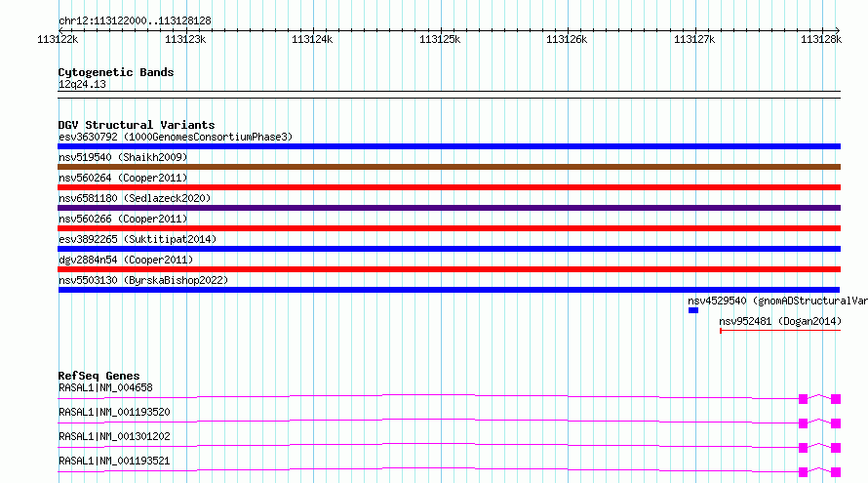Select the last exon of NM_001193521
868x483 pixels.
click(x=836, y=472)
